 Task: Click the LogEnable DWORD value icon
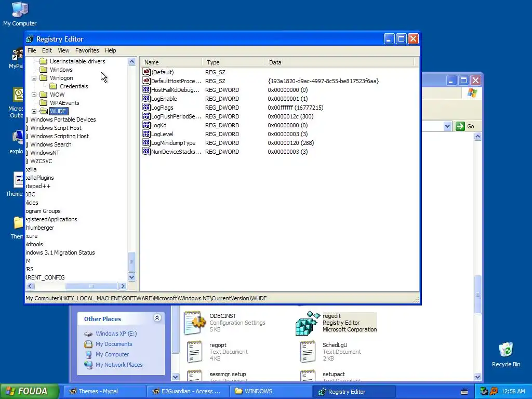click(146, 98)
